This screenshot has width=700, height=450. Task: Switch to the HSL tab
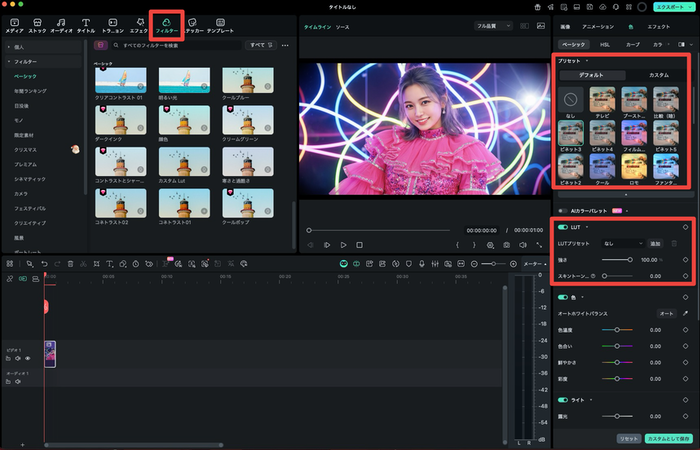[x=604, y=44]
